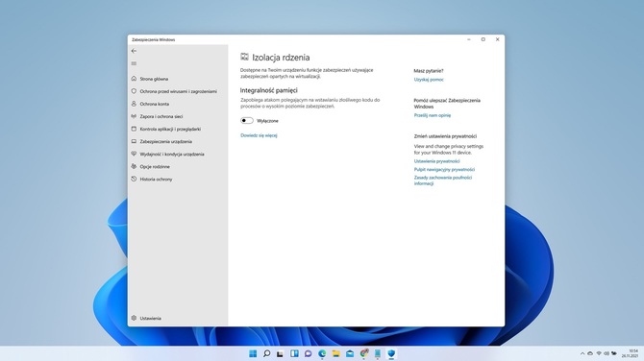Click the Masz pytanie? heading text
Viewport: 644px width, 361px height.
pos(429,71)
